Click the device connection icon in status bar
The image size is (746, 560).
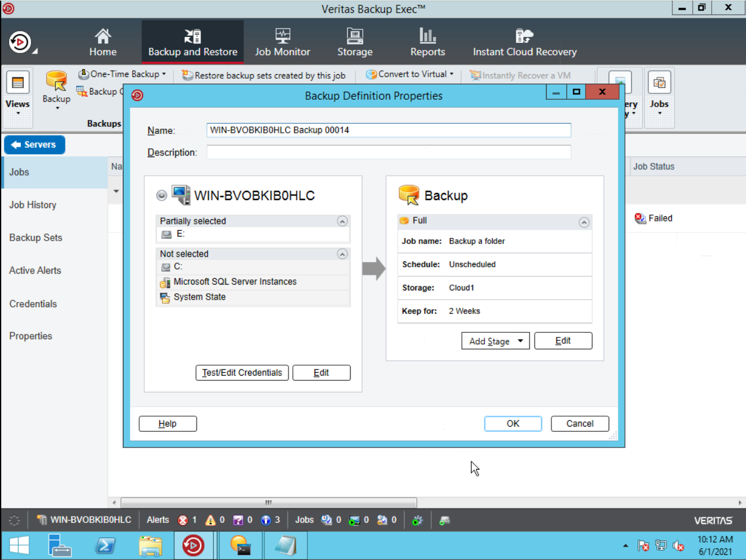coord(445,521)
